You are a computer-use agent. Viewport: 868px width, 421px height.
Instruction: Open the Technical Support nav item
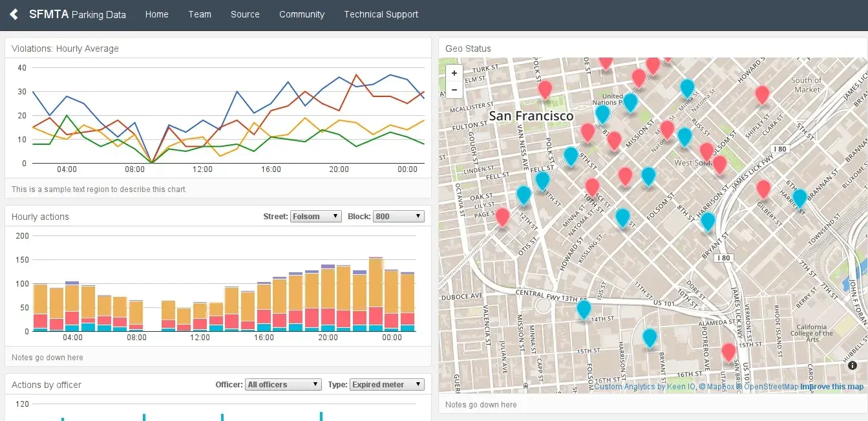click(381, 14)
